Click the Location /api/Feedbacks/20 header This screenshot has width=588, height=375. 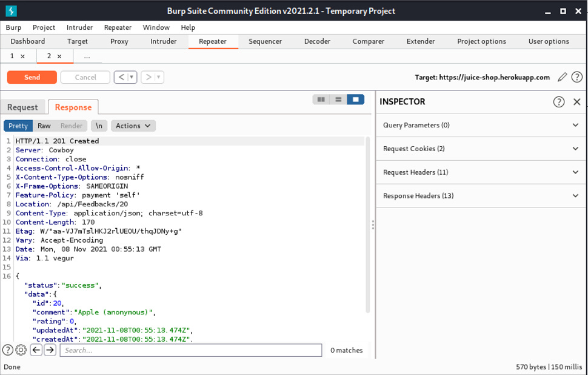[72, 204]
